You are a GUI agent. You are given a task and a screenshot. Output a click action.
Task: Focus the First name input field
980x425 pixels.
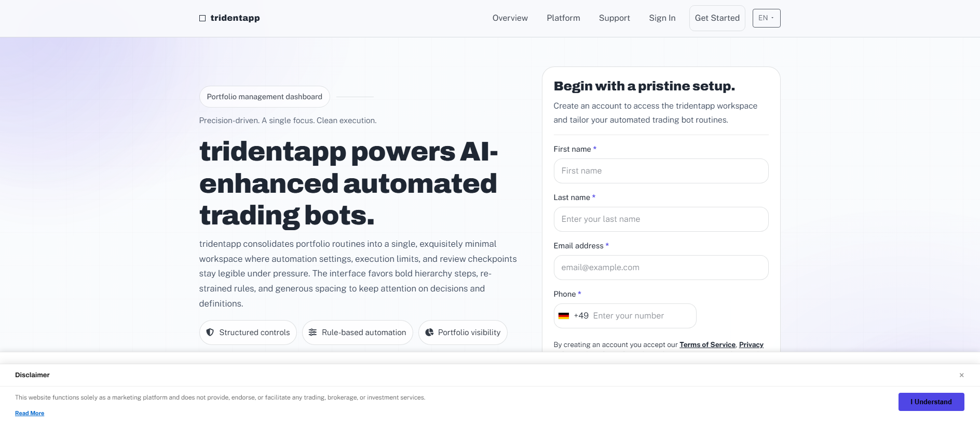(x=661, y=171)
